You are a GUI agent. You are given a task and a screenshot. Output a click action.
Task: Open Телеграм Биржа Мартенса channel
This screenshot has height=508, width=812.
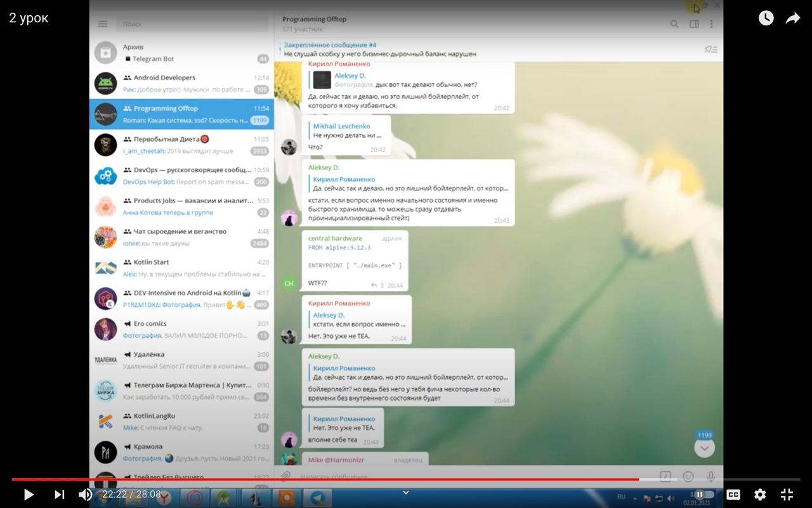tap(181, 391)
